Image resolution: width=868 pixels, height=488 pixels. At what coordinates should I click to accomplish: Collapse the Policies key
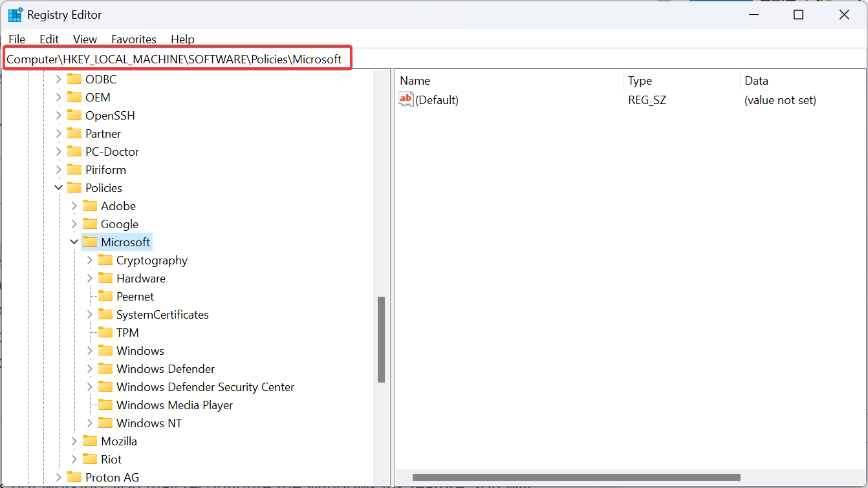tap(59, 187)
